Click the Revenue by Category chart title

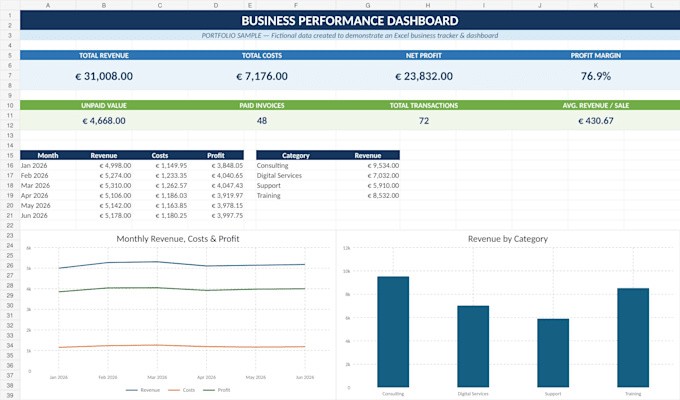tap(508, 239)
